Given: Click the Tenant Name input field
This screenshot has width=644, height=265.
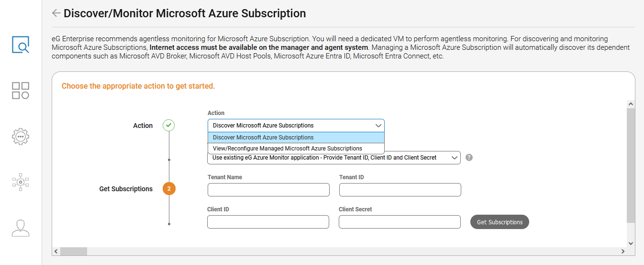Looking at the screenshot, I should [268, 190].
